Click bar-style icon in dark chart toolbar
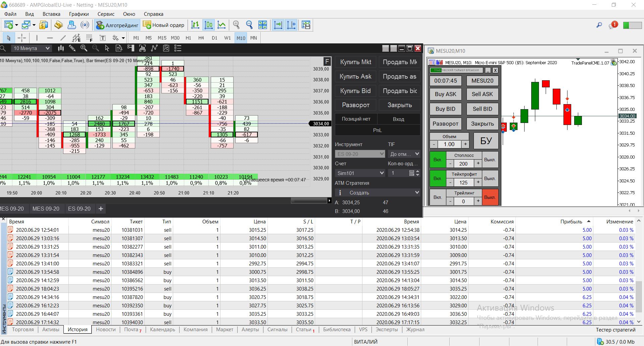Viewport: 644px width, 346px height. [61, 48]
